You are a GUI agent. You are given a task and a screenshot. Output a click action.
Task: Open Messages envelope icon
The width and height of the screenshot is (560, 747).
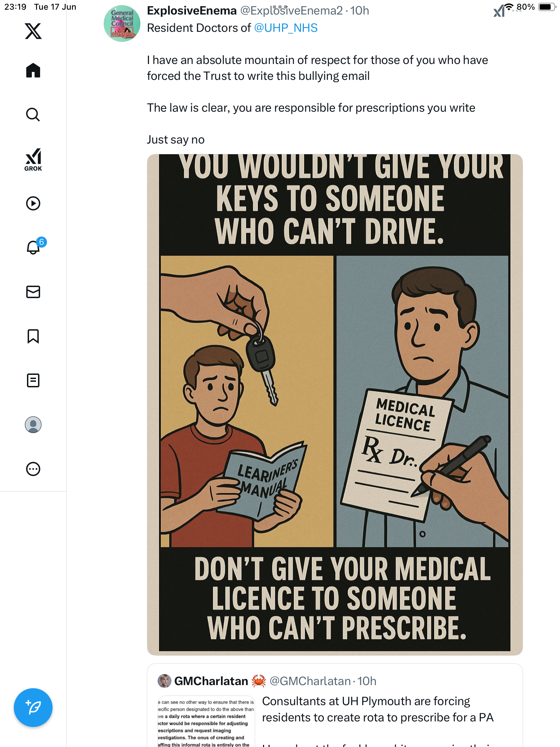coord(33,292)
